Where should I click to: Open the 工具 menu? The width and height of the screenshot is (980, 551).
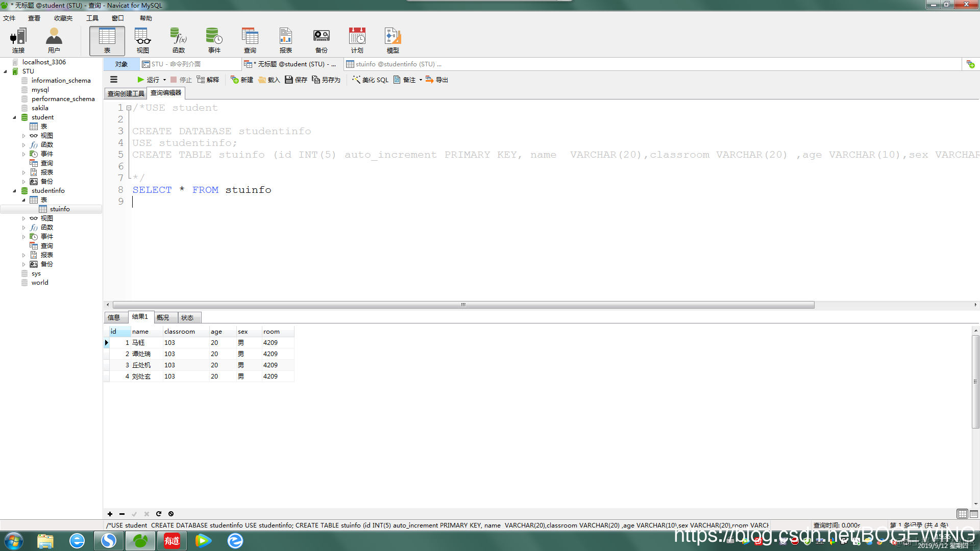[92, 18]
